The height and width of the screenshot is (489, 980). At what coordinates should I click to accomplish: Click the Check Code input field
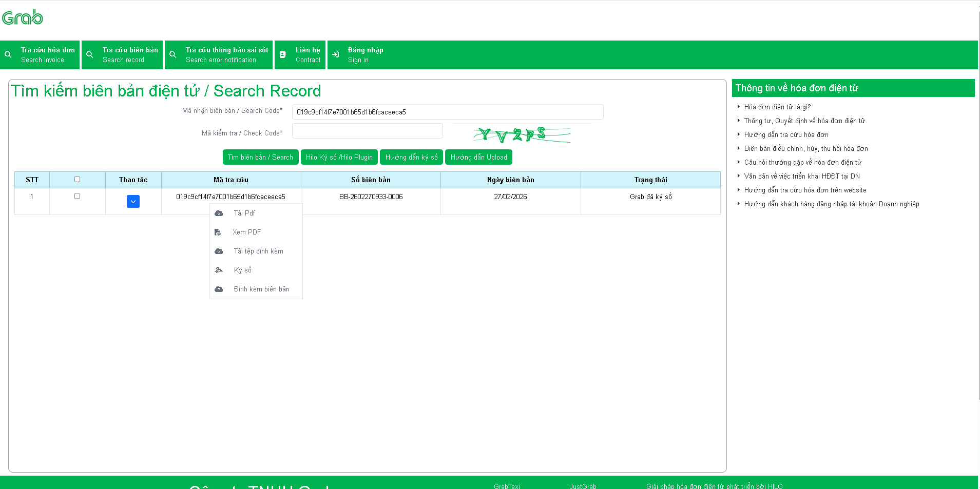tap(367, 131)
